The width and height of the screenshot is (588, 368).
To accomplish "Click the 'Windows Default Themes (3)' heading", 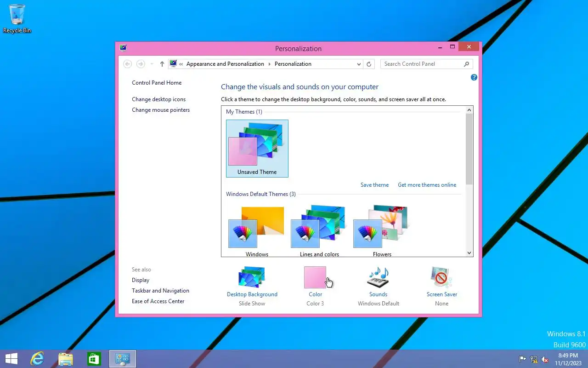I will [260, 194].
